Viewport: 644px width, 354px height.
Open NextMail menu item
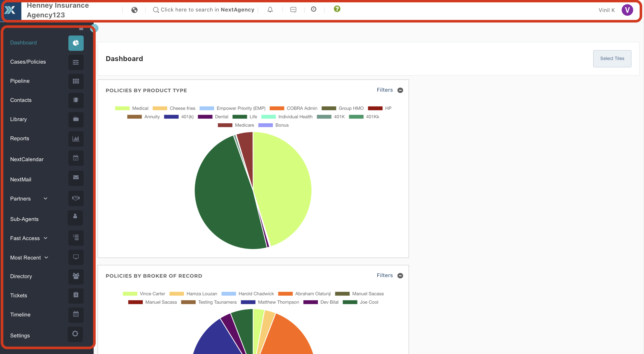21,180
